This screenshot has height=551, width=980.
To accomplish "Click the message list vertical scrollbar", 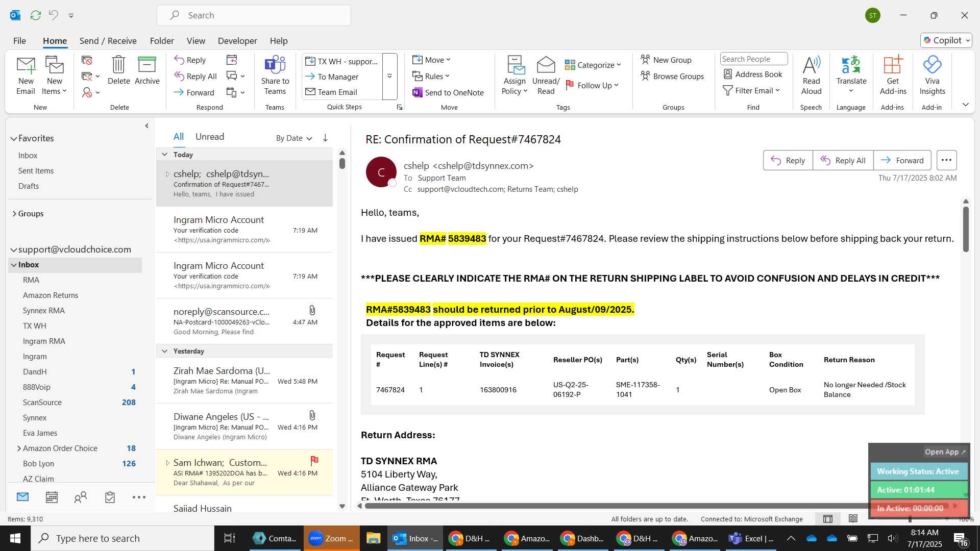I will click(x=342, y=164).
